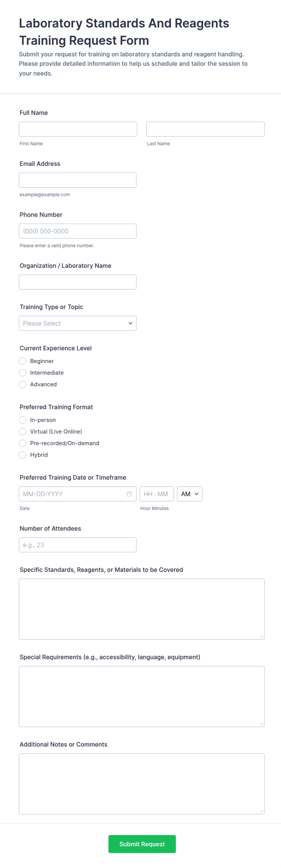281x868 pixels.
Task: Choose the Advanced experience level
Action: [x=23, y=384]
